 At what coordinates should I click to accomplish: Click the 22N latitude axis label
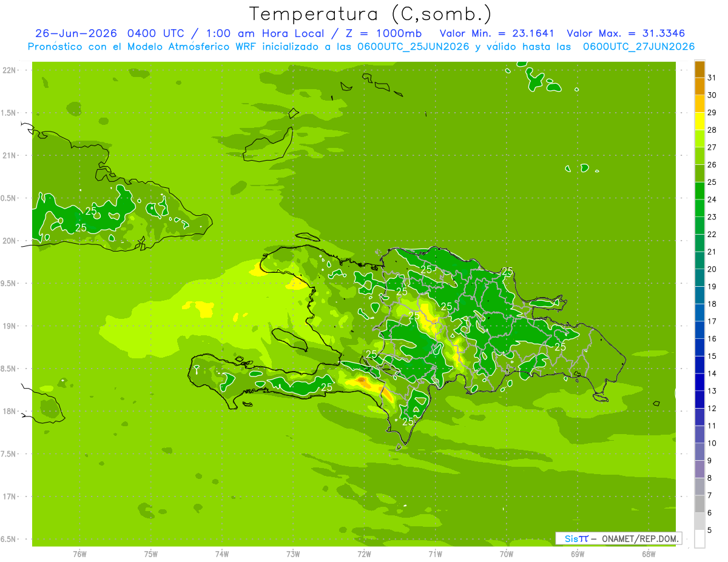(10, 70)
